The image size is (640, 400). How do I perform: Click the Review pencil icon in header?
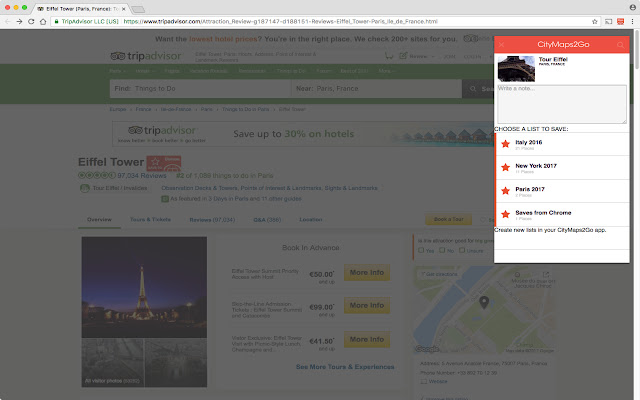pyautogui.click(x=403, y=56)
